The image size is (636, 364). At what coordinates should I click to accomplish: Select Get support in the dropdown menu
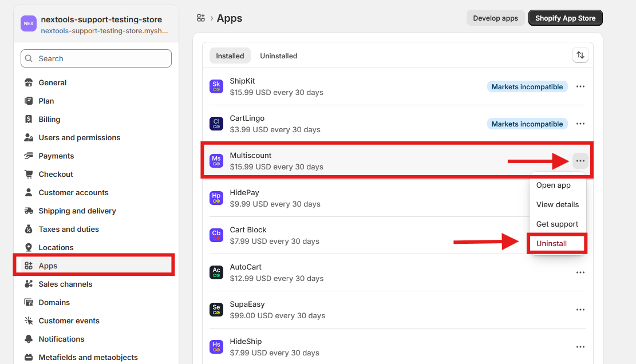pos(557,224)
